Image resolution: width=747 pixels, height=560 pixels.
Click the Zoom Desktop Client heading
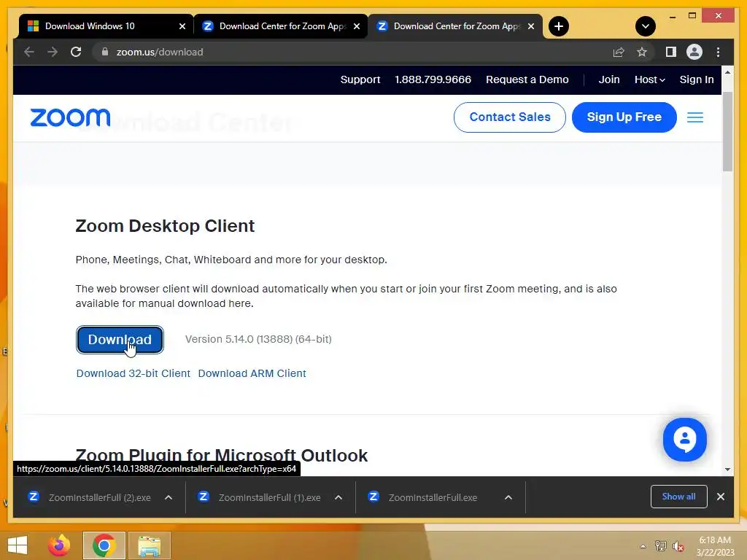pos(165,226)
